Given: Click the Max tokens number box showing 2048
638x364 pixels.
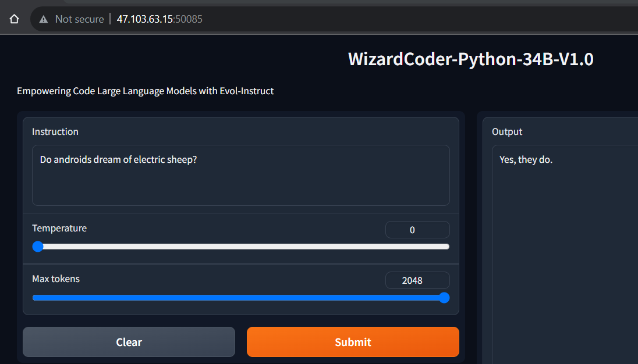Looking at the screenshot, I should click(x=417, y=280).
